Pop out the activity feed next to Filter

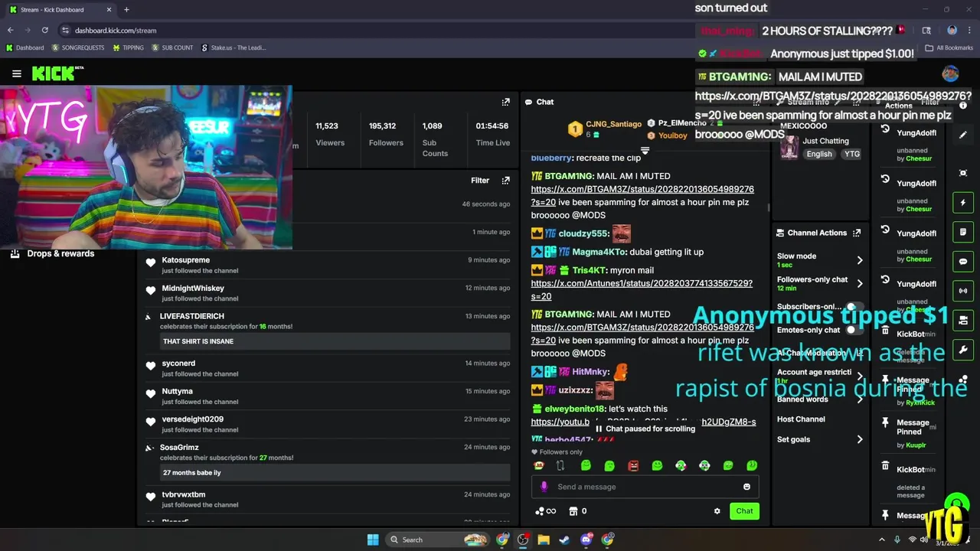[505, 181]
